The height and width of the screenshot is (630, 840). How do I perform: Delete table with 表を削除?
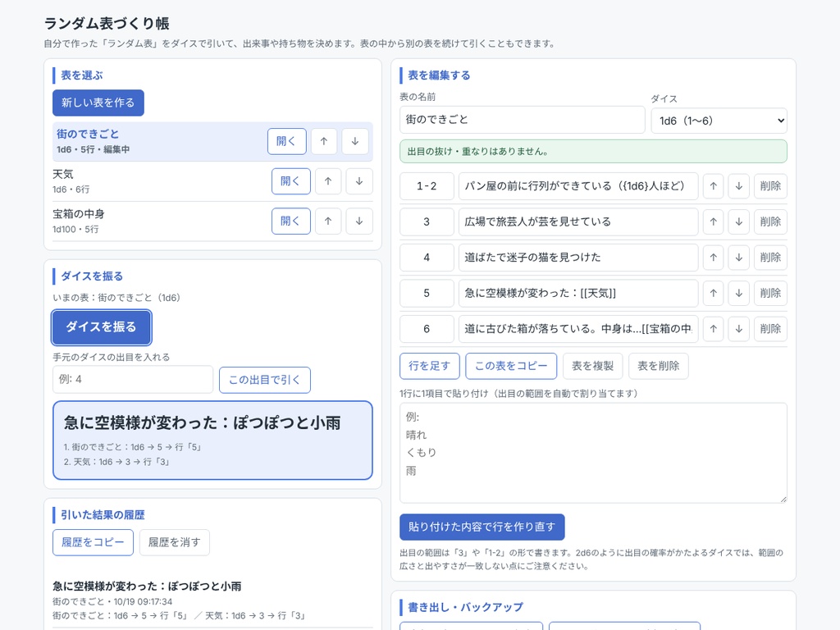click(659, 366)
